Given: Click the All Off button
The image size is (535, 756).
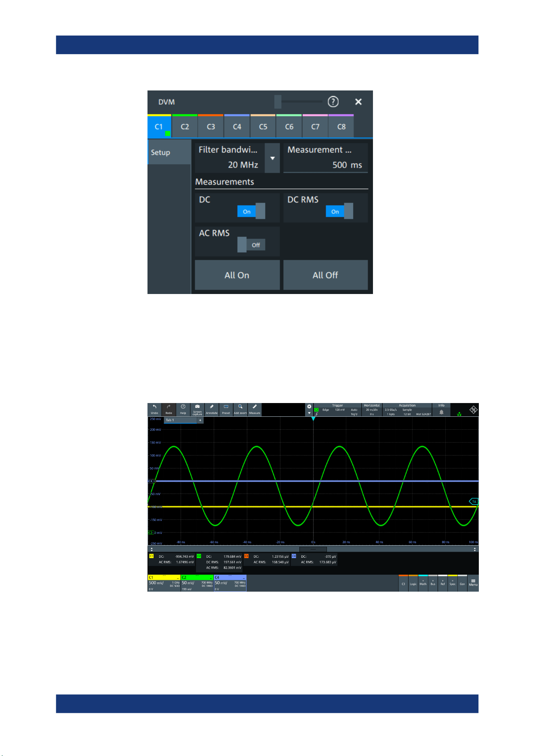Looking at the screenshot, I should (326, 275).
